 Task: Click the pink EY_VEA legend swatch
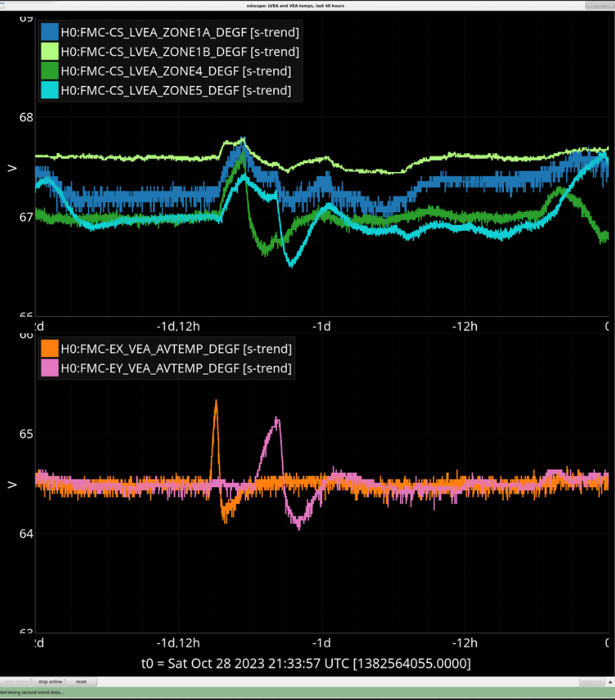(50, 368)
